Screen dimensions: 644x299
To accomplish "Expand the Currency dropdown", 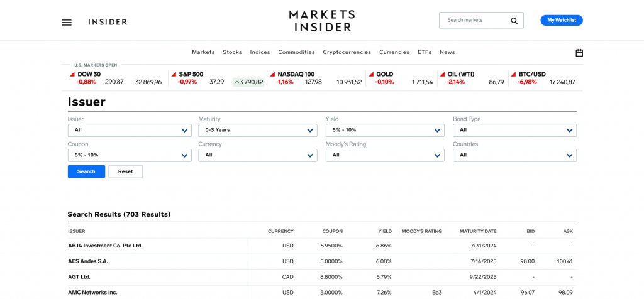I will click(257, 155).
